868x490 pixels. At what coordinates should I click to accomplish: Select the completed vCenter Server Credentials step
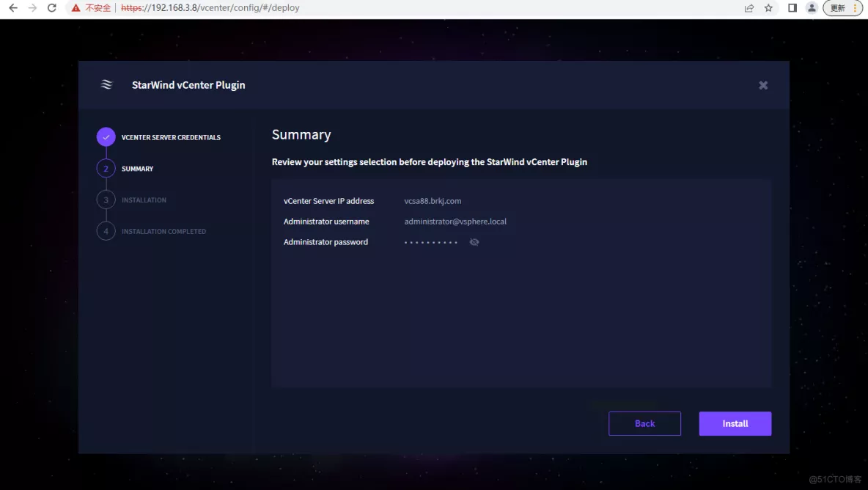pyautogui.click(x=106, y=136)
